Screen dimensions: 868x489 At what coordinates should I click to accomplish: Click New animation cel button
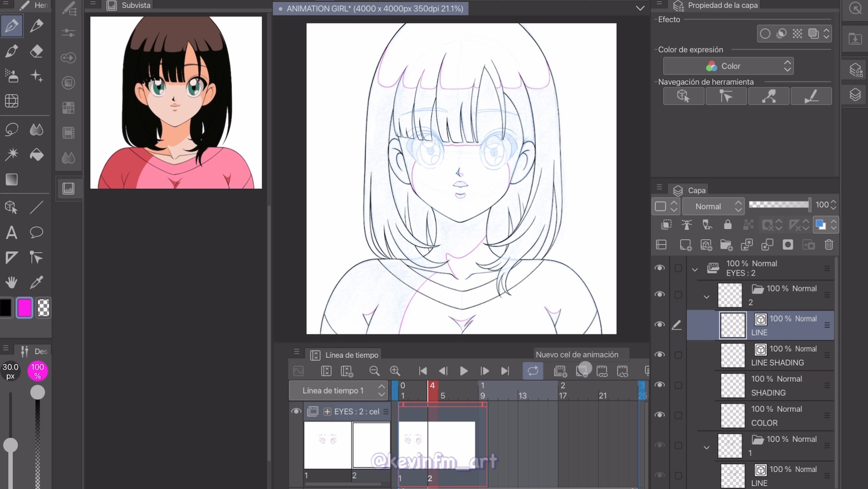[x=582, y=371]
